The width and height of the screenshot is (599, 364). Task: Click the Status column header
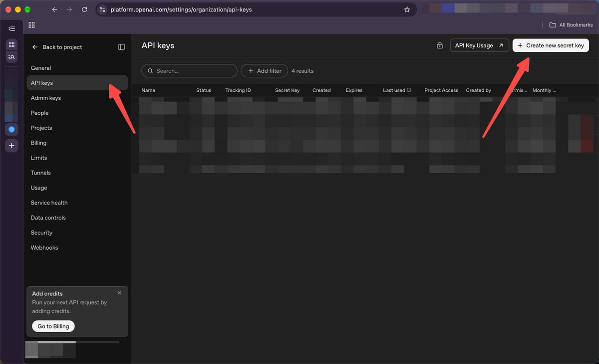coord(204,90)
